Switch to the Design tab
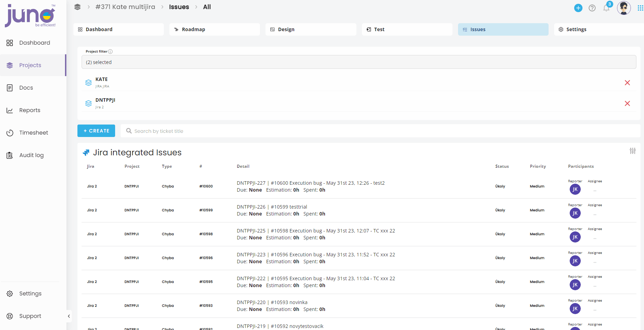 [311, 29]
